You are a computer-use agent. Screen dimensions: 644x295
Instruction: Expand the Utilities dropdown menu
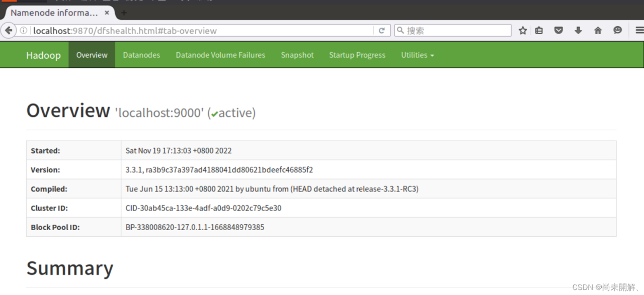pos(418,55)
